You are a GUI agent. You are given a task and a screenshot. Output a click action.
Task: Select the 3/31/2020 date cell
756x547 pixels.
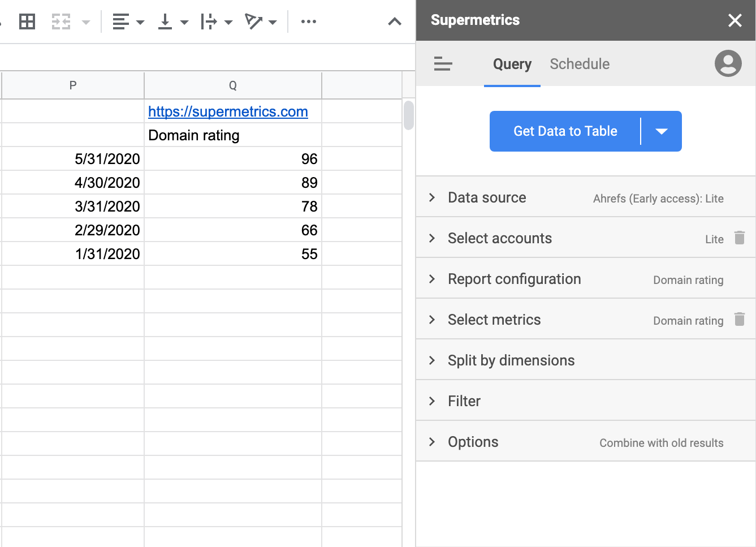[x=73, y=206]
